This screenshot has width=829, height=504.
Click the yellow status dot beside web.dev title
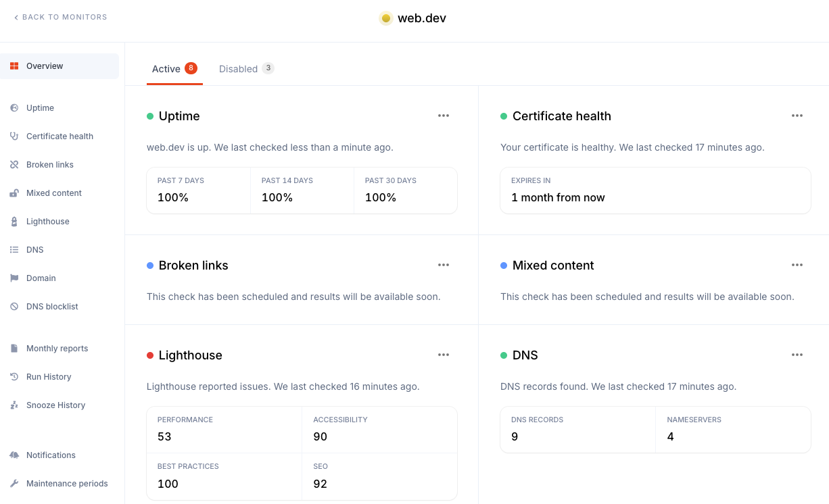(x=386, y=18)
